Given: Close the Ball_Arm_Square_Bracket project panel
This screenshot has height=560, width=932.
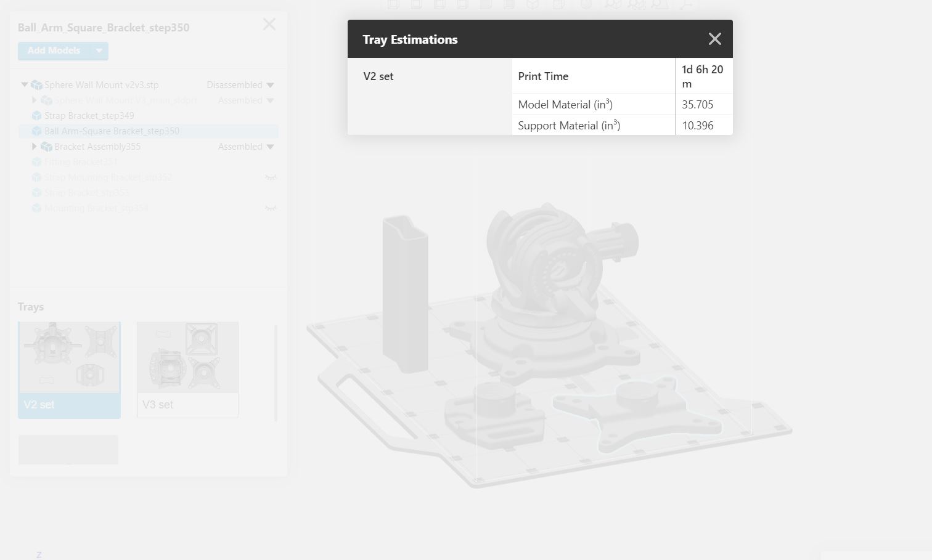Looking at the screenshot, I should 269,25.
